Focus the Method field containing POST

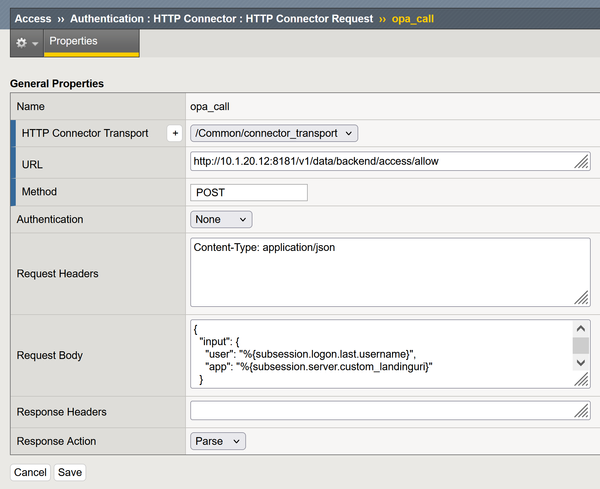click(x=249, y=192)
